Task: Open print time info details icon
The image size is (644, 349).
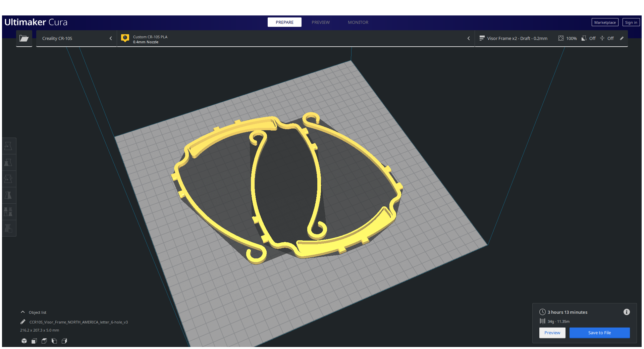Action: click(x=627, y=312)
